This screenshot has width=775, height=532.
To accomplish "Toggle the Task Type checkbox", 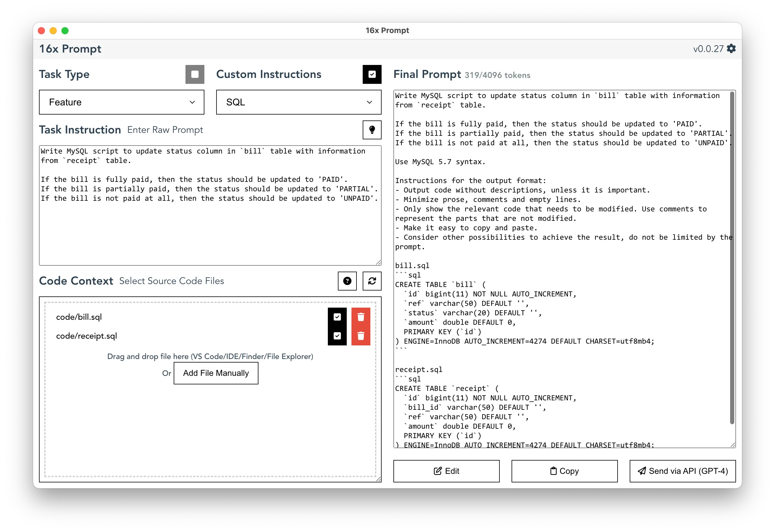I will (195, 74).
